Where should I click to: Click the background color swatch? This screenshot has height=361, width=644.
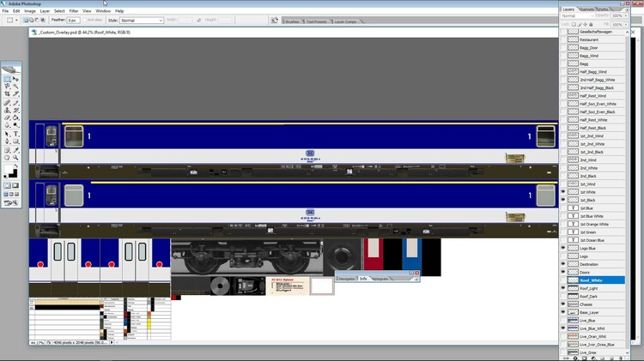(x=15, y=174)
